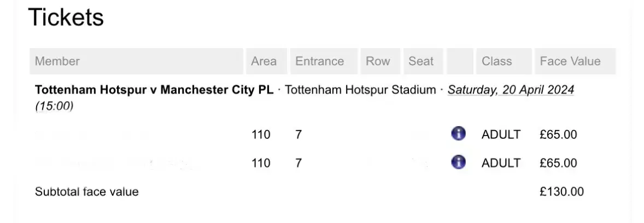Select the Entrance column header
Image resolution: width=644 pixels, height=223 pixels.
pyautogui.click(x=324, y=61)
